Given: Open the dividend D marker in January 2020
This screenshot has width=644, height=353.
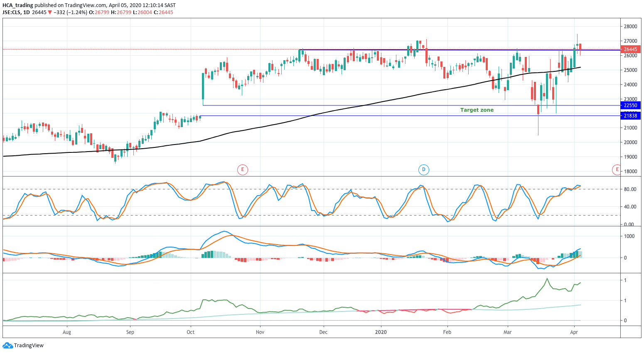Looking at the screenshot, I should [423, 169].
